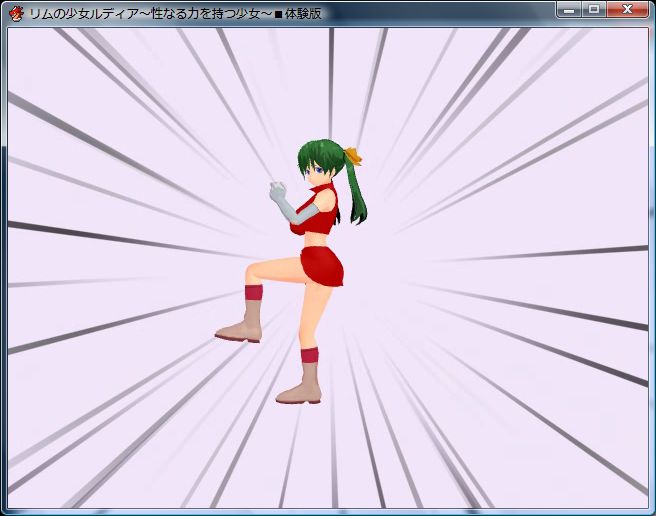Click the red ankle band on the raised leg
656x516 pixels.
coord(253,292)
